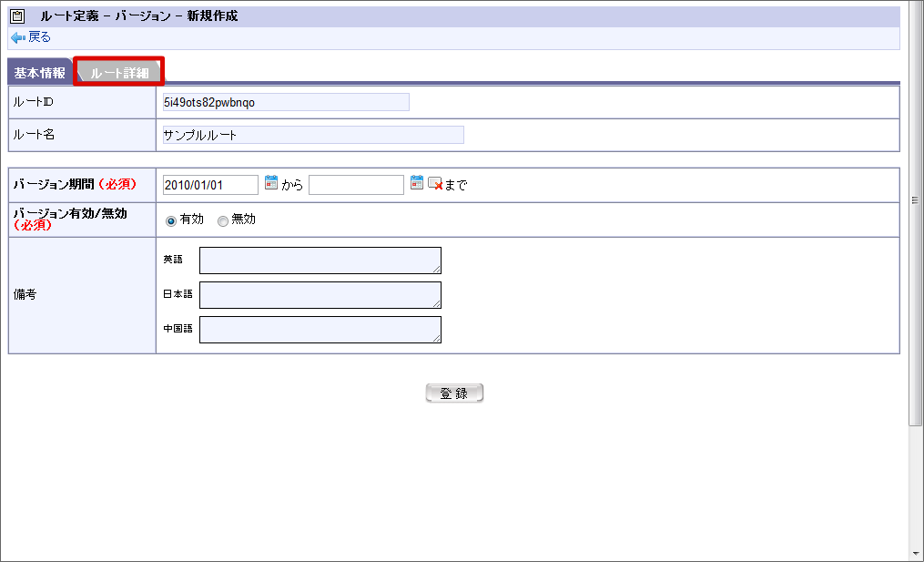Click the ルート名 field

point(313,135)
